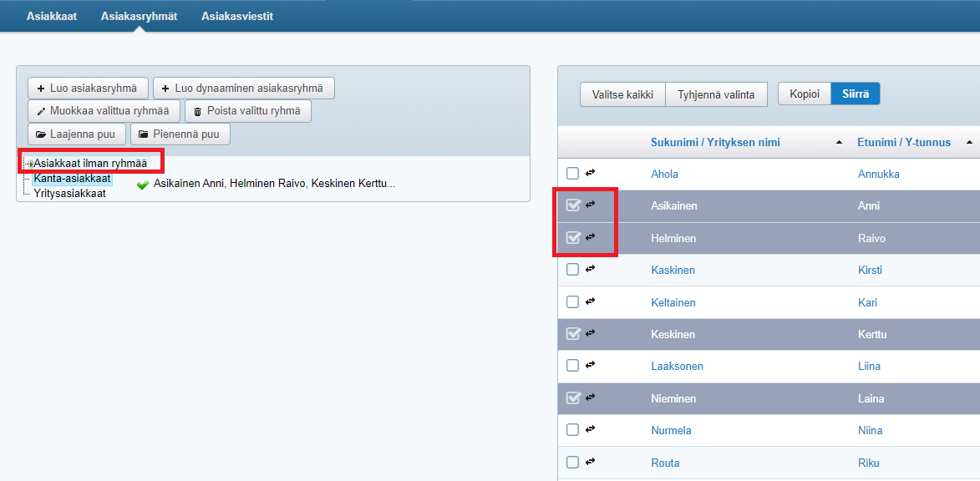980x481 pixels.
Task: Click the Valitse kaikki button
Action: tap(622, 94)
